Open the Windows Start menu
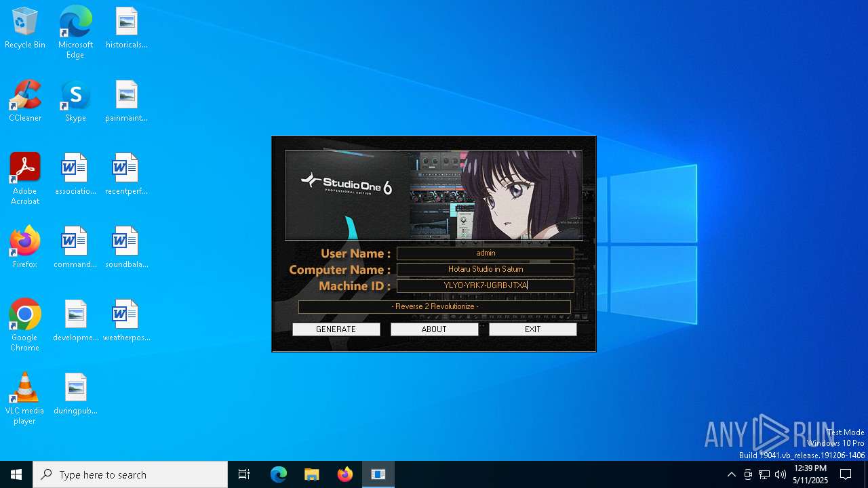The height and width of the screenshot is (488, 868). pos(16,474)
